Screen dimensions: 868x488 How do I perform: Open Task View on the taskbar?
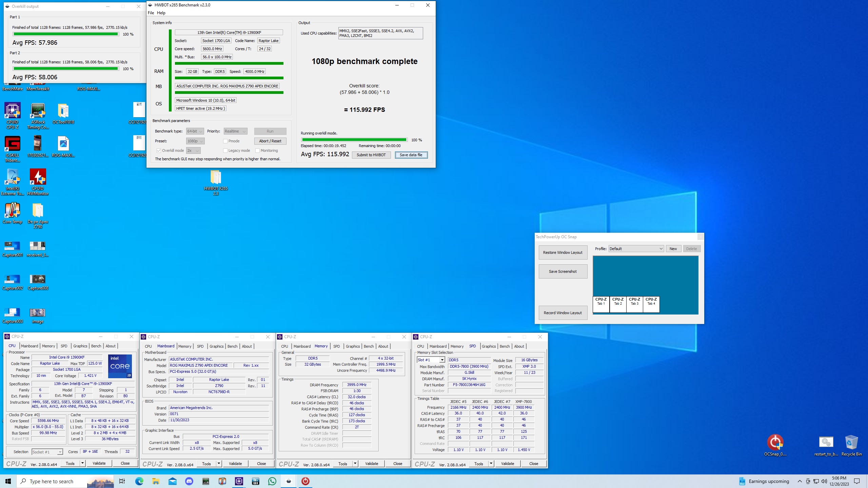[122, 481]
